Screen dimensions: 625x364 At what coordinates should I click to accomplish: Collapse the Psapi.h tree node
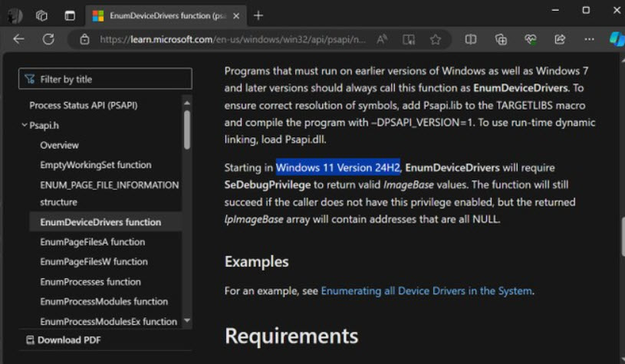tap(25, 125)
